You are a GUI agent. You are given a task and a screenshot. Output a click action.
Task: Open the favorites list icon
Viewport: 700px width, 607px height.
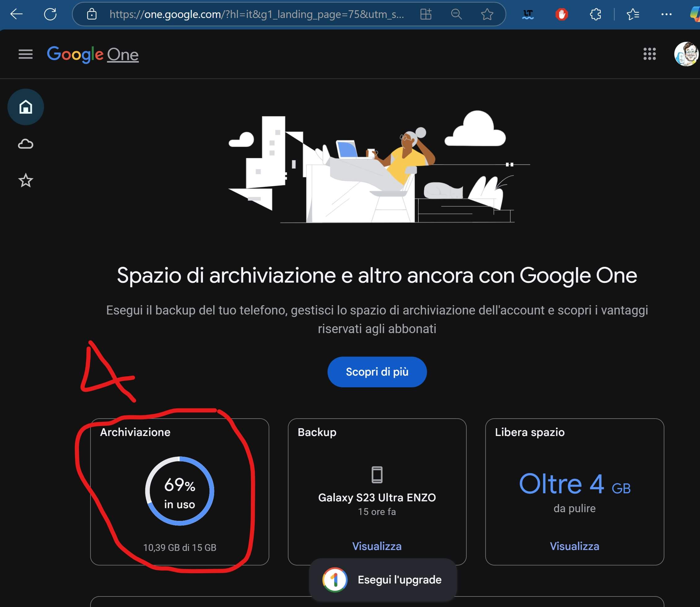click(633, 14)
